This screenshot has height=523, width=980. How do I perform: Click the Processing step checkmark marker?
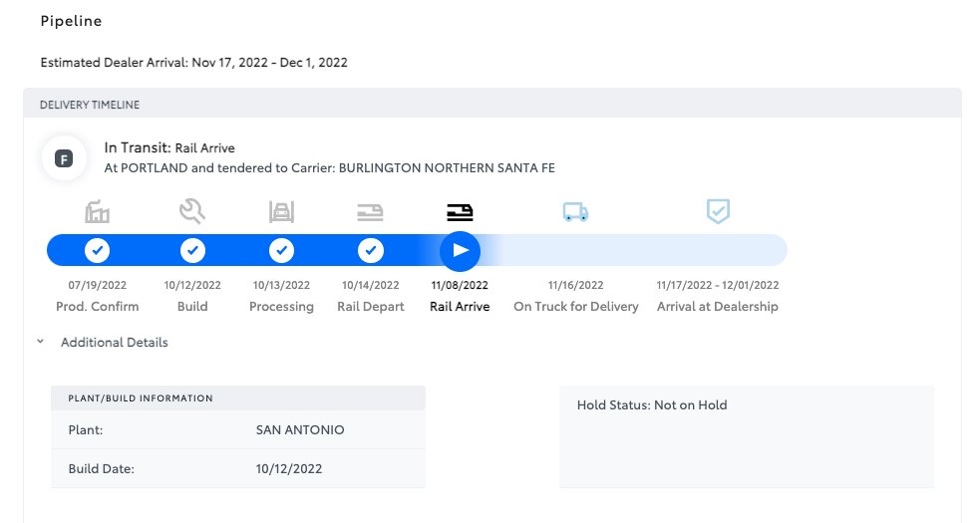(281, 251)
